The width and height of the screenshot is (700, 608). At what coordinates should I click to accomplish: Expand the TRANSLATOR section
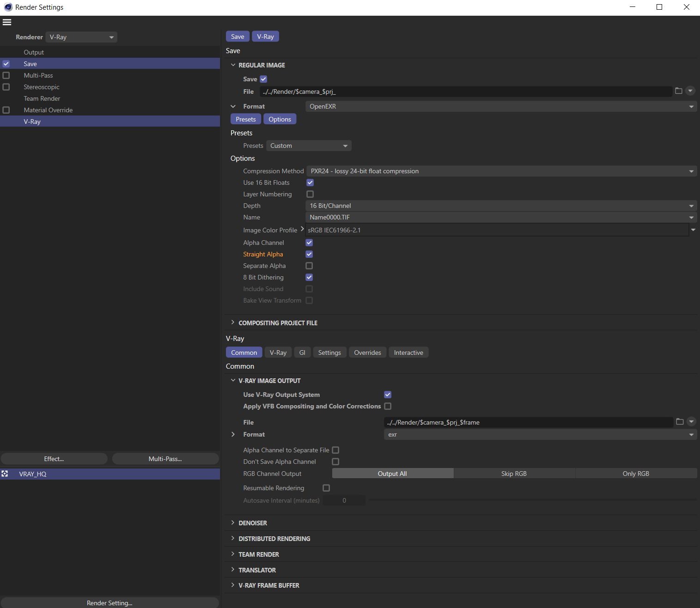point(233,570)
